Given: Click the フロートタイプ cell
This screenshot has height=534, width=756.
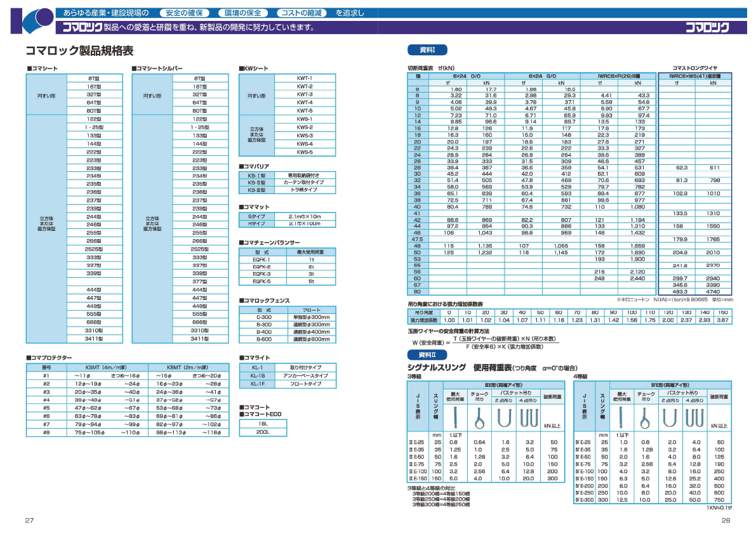Looking at the screenshot, I should [x=306, y=384].
